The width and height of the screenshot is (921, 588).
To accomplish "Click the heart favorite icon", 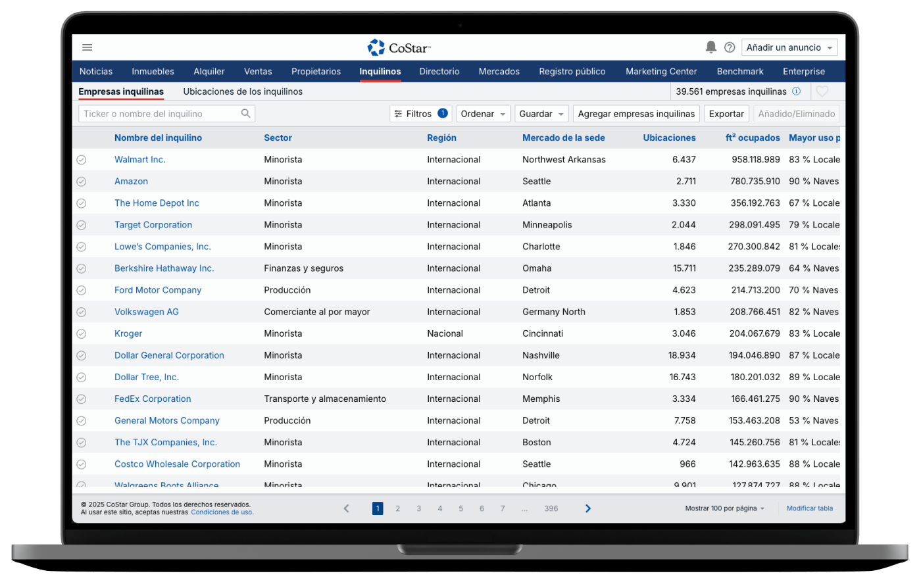I will tap(822, 91).
